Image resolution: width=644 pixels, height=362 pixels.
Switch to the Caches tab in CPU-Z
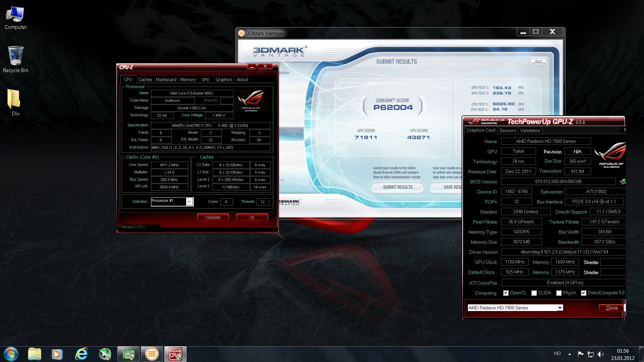coord(145,80)
